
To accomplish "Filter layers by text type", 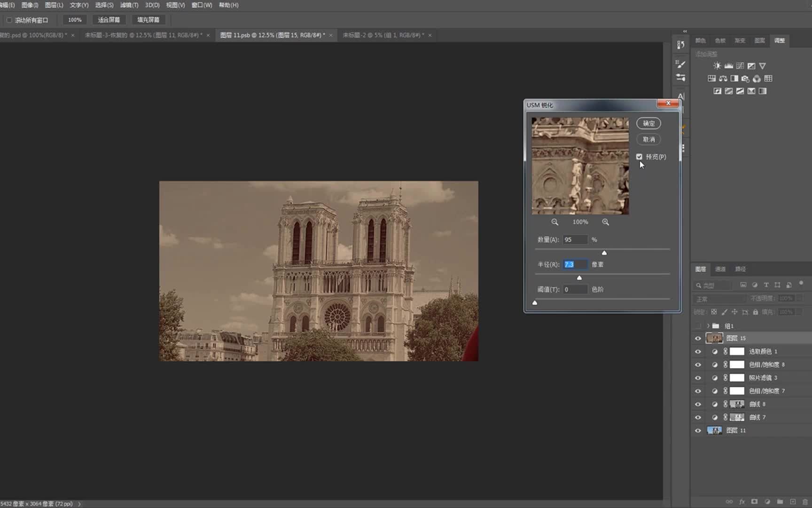I will (766, 285).
